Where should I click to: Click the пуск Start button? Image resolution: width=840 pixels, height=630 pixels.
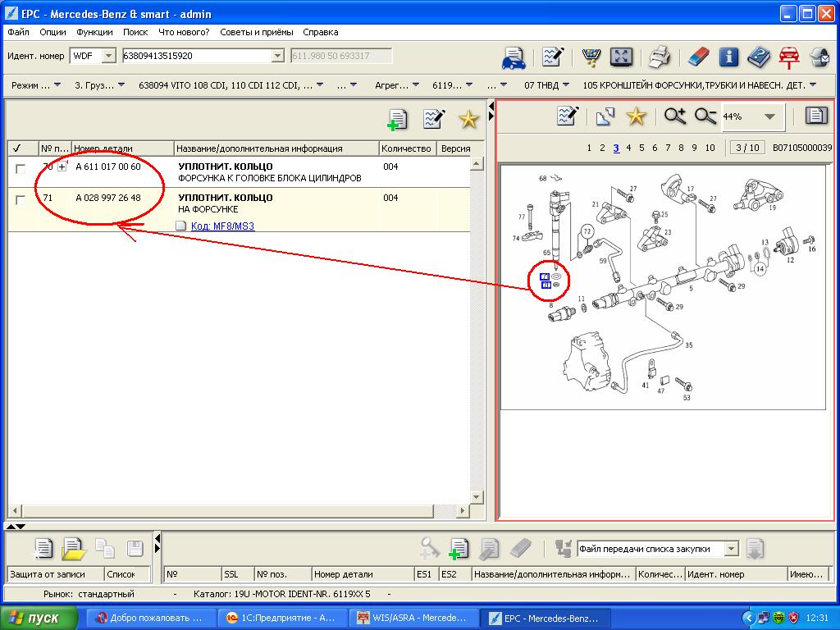pos(39,618)
